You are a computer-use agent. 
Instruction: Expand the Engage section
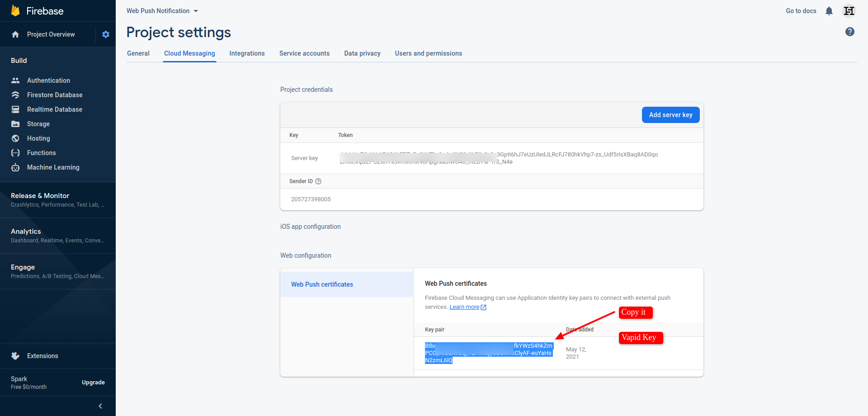coord(58,271)
